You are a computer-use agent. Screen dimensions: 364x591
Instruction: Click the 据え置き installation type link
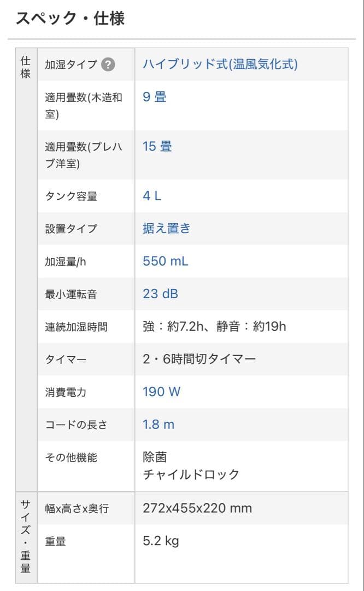tap(166, 229)
